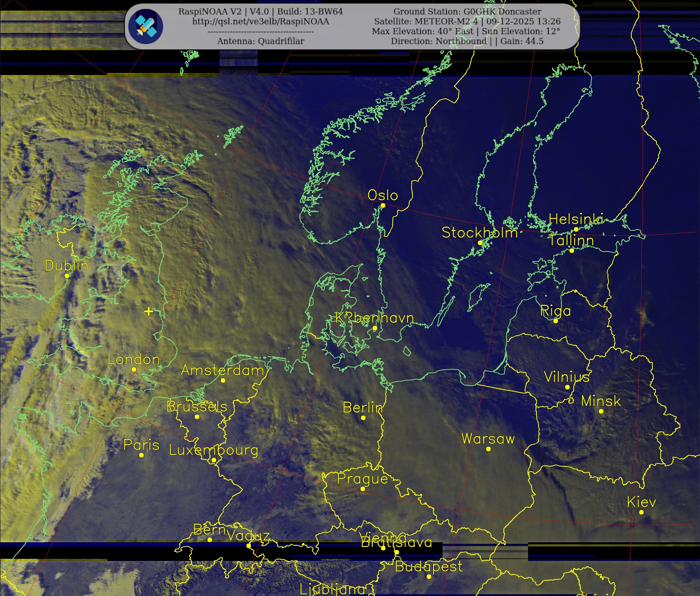Click the Oslo city dot marker
The width and height of the screenshot is (700, 596).
[383, 205]
